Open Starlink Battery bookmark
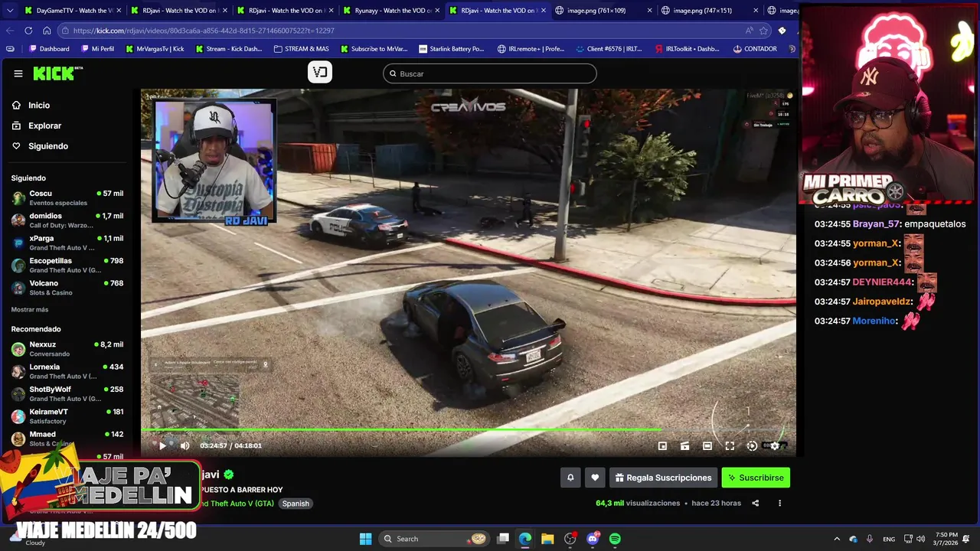 point(452,49)
